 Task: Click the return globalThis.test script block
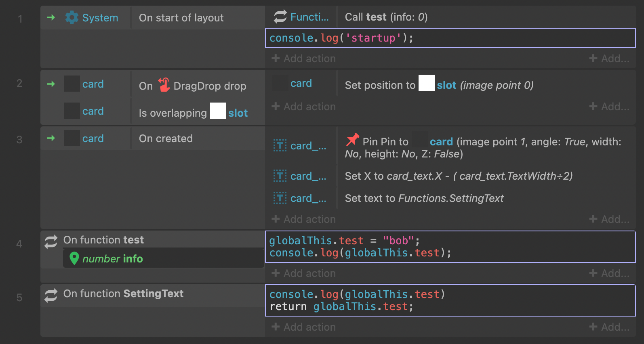pos(450,300)
